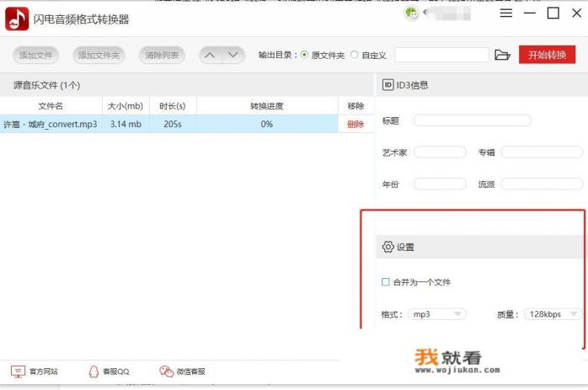The image size is (588, 390).
Task: Start conversion with 开始转换 button
Action: [547, 55]
